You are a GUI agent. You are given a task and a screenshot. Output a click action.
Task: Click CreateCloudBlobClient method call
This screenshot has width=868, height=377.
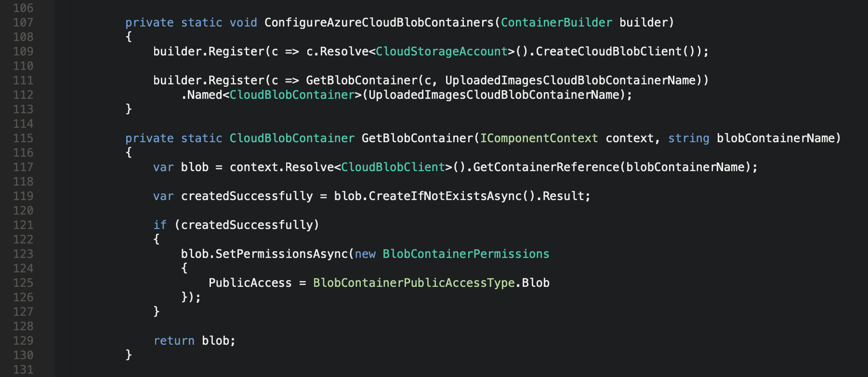click(x=609, y=52)
